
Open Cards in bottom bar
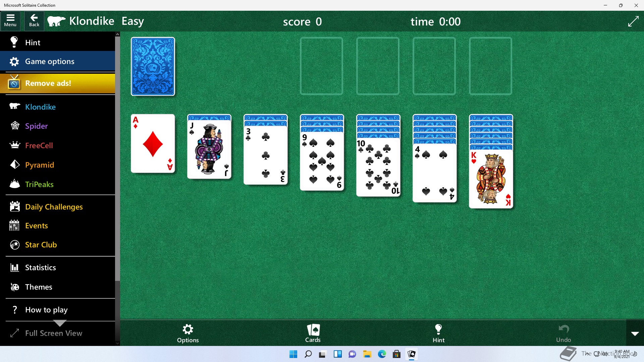(x=313, y=333)
